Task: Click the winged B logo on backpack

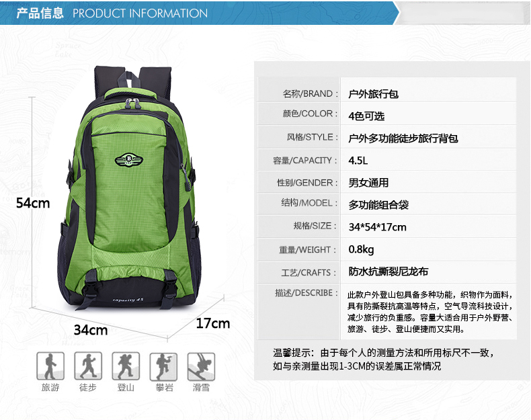Action: coord(128,160)
